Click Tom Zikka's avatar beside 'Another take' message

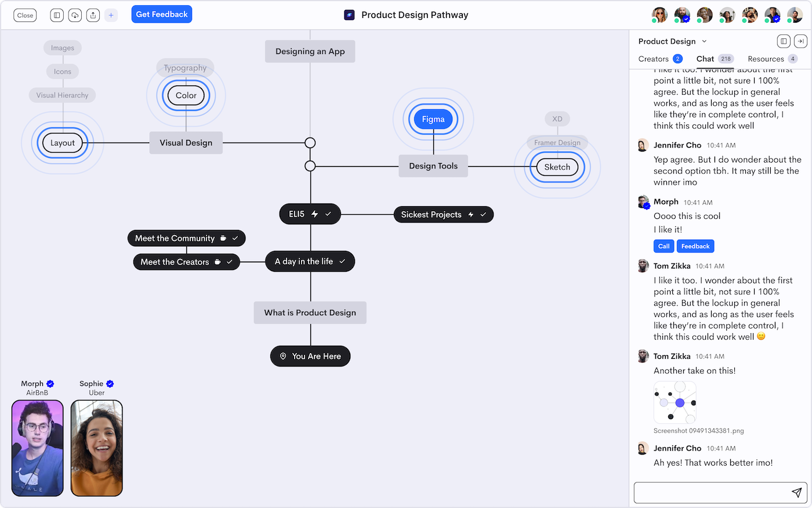coord(643,356)
